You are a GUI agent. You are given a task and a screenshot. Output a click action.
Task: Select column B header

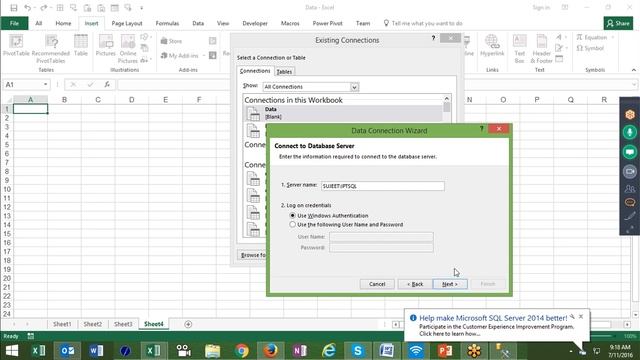click(64, 100)
